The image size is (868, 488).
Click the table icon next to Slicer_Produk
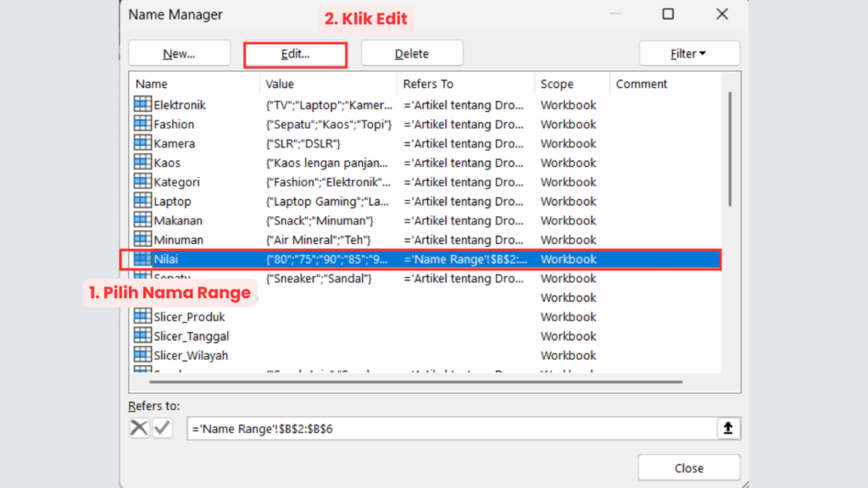pyautogui.click(x=142, y=317)
